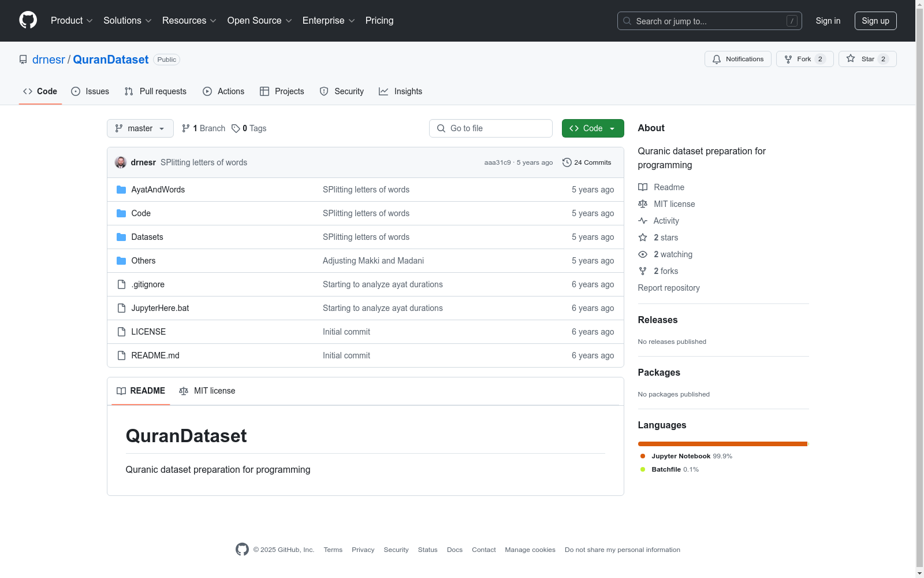Click the branch icon beside 1 Branch

click(x=186, y=128)
